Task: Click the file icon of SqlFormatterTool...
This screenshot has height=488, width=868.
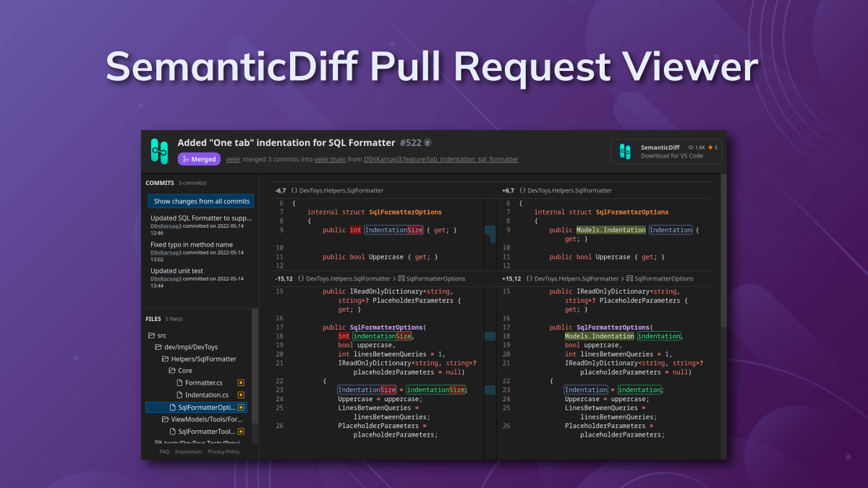Action: coord(172,432)
